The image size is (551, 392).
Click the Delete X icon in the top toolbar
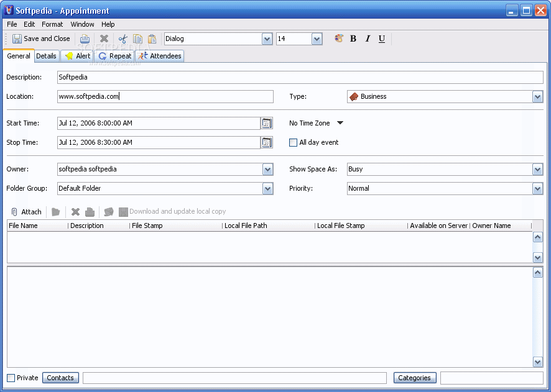pos(104,39)
